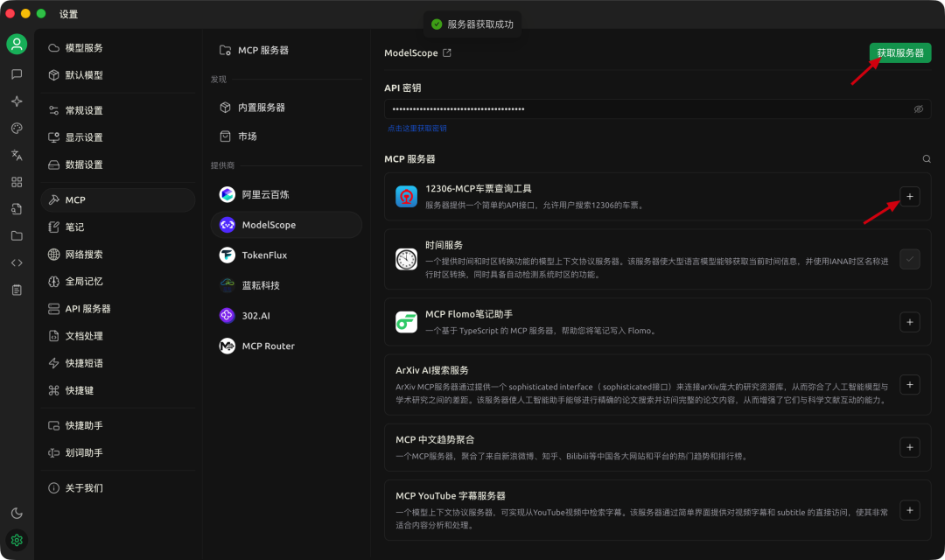Open the 点击这里获取密钥 link
The height and width of the screenshot is (560, 945).
[418, 127]
